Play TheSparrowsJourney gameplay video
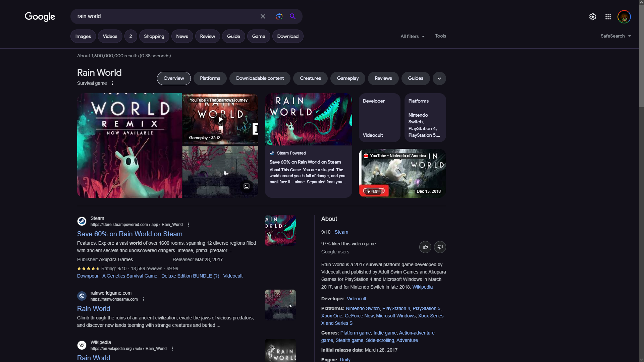Screen dimensions: 644x362 click(220, 119)
